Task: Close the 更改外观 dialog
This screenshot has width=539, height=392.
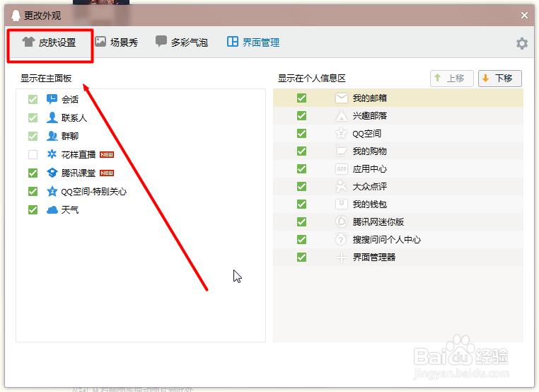Action: click(x=524, y=16)
